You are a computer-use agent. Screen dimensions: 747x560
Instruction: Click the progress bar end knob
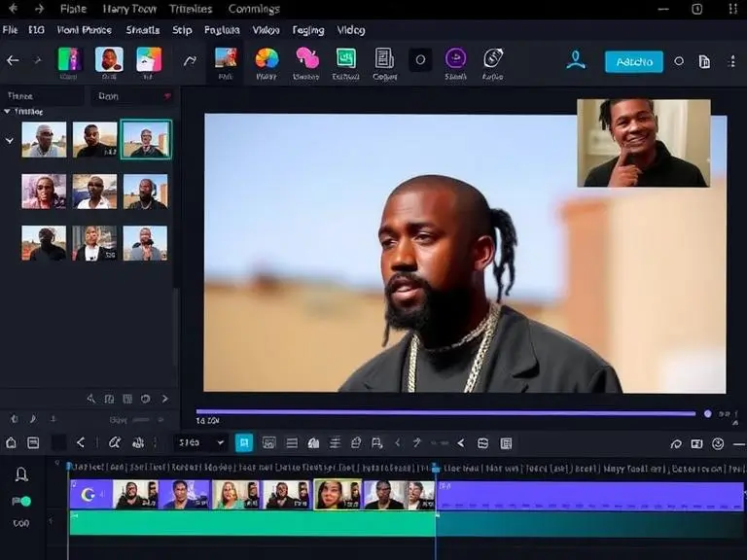pyautogui.click(x=708, y=414)
